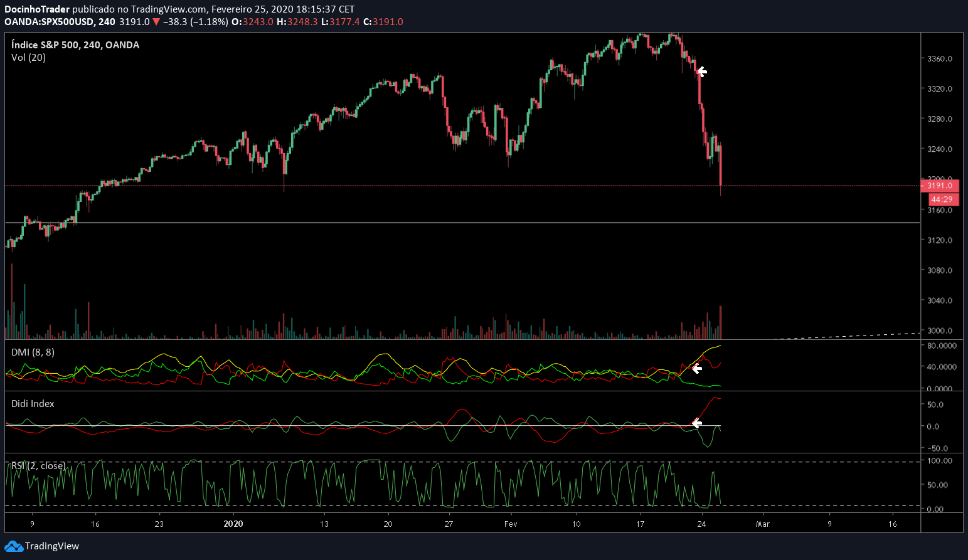This screenshot has height=560, width=968.
Task: Click the red 3191.0 current price tag
Action: (x=939, y=186)
